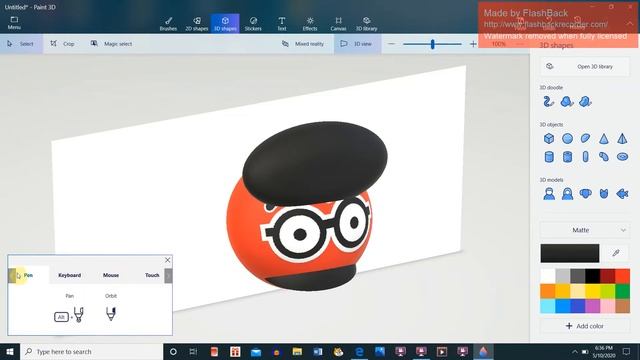
Task: Switch to the Keyboard tab in help popup
Action: pos(69,275)
